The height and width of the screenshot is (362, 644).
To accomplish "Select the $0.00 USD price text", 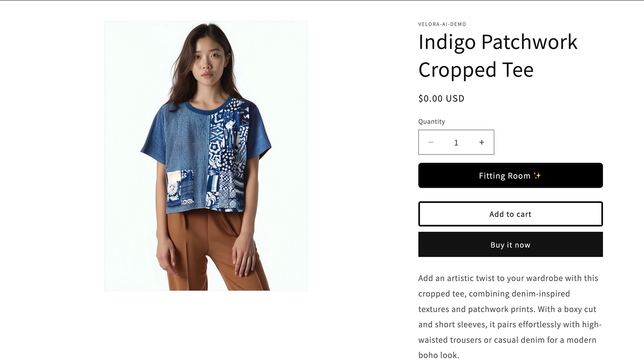I will [441, 99].
